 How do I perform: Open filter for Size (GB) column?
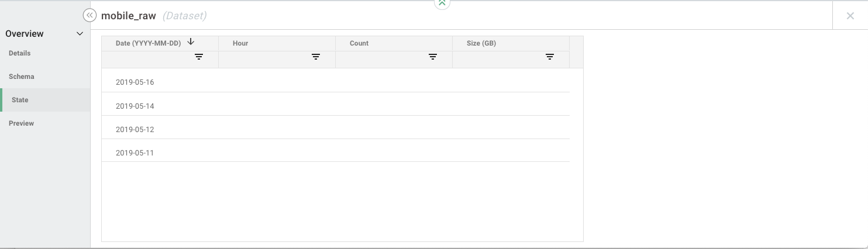point(550,57)
